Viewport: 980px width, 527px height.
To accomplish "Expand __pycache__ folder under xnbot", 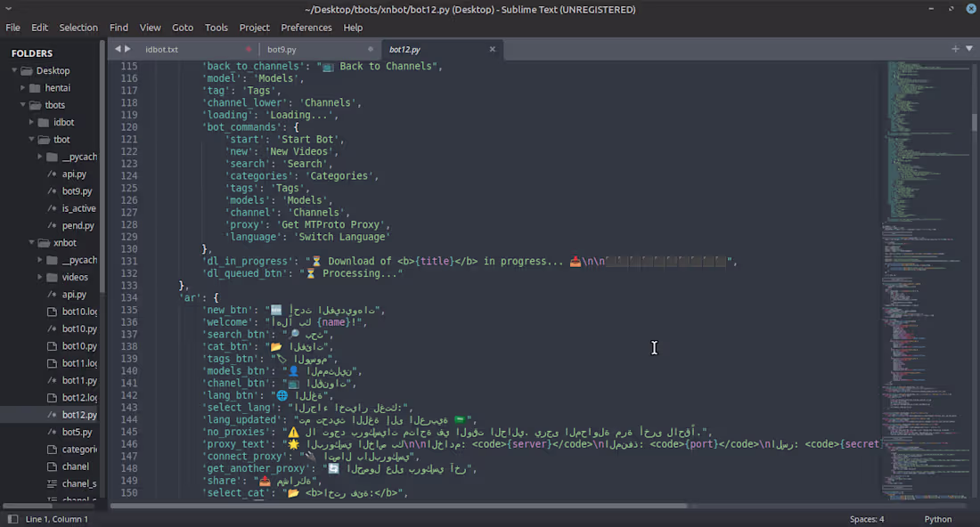I will [x=40, y=260].
